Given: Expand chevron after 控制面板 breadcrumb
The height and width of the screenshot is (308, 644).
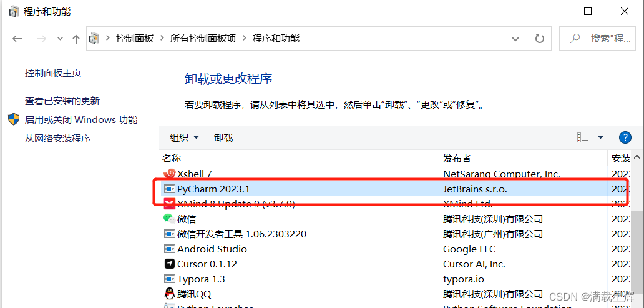Looking at the screenshot, I should tap(162, 39).
